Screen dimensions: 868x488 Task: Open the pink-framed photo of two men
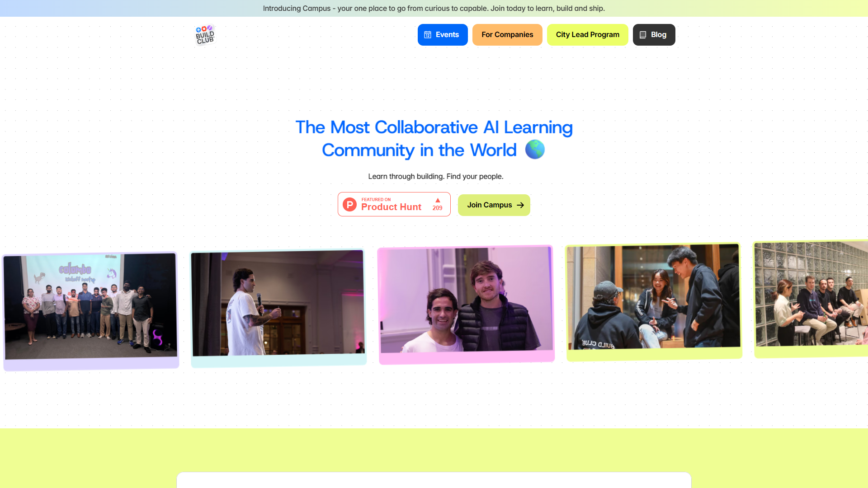coord(466,305)
